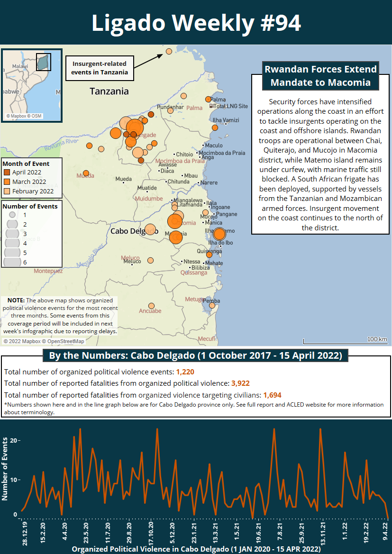Click the legend circle for 6 events
Screen dimensions: 392x554
12,262
